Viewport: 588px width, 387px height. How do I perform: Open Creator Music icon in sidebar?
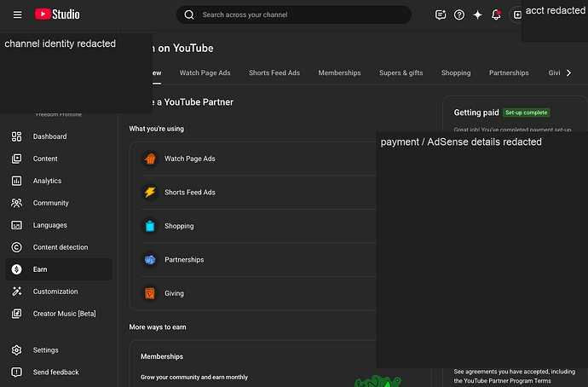(16, 314)
